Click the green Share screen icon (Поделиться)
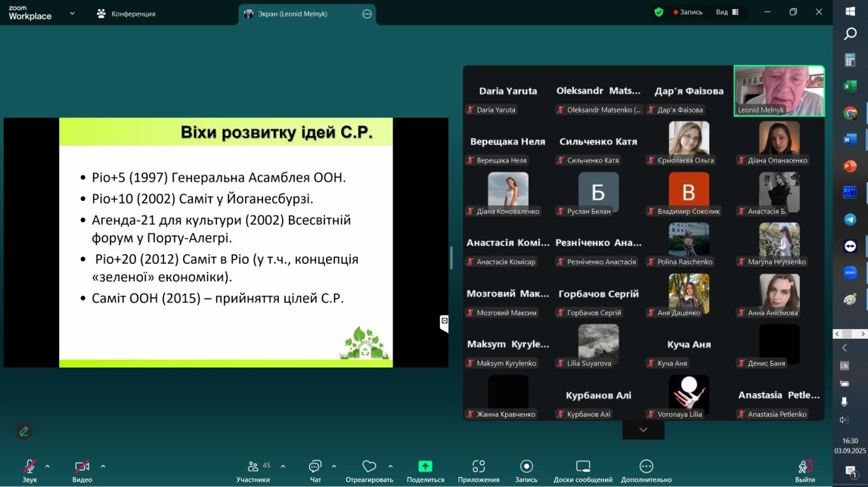The image size is (868, 487). coord(425,467)
